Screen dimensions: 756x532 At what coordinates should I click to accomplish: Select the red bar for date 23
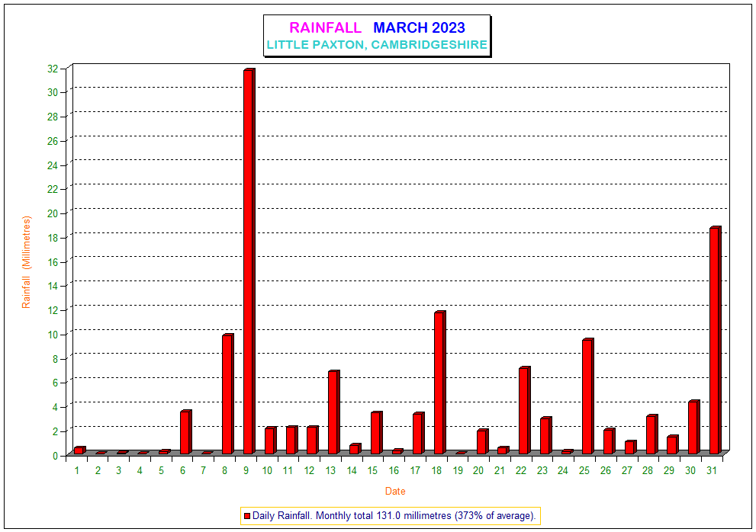545,436
